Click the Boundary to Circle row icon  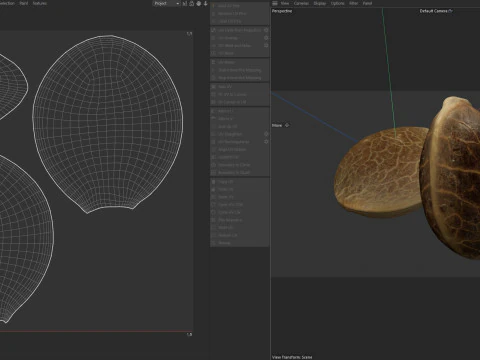click(214, 165)
